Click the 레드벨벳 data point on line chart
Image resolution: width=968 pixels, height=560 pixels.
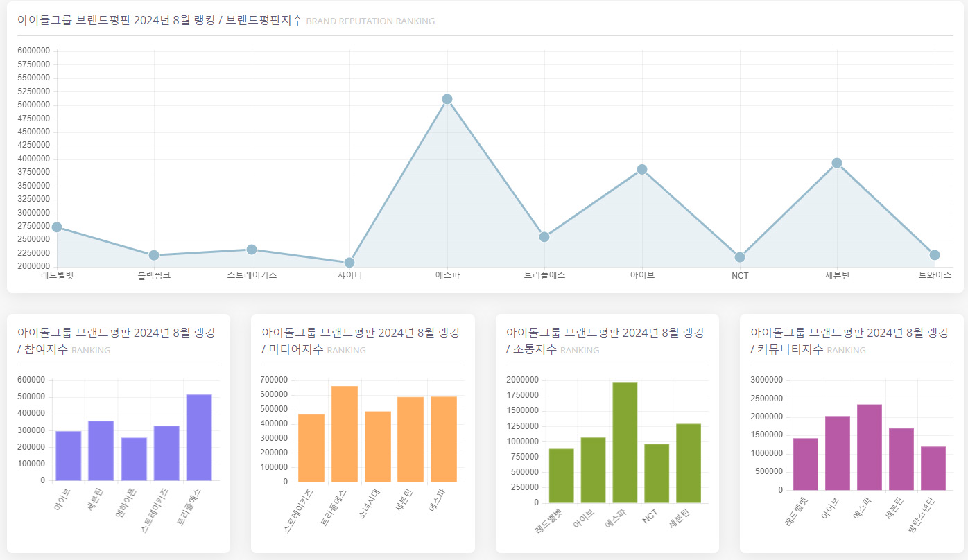57,227
